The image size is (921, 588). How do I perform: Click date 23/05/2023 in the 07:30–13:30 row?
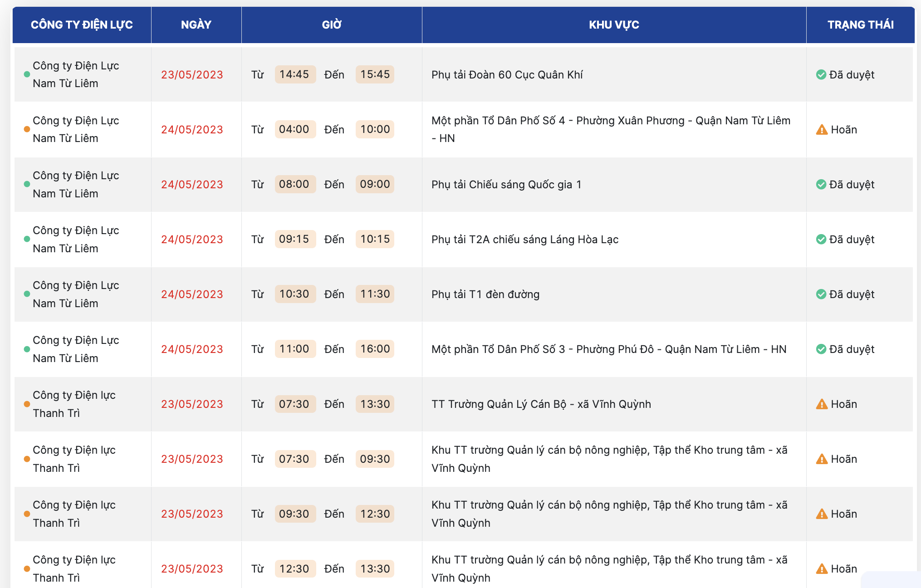(x=192, y=404)
